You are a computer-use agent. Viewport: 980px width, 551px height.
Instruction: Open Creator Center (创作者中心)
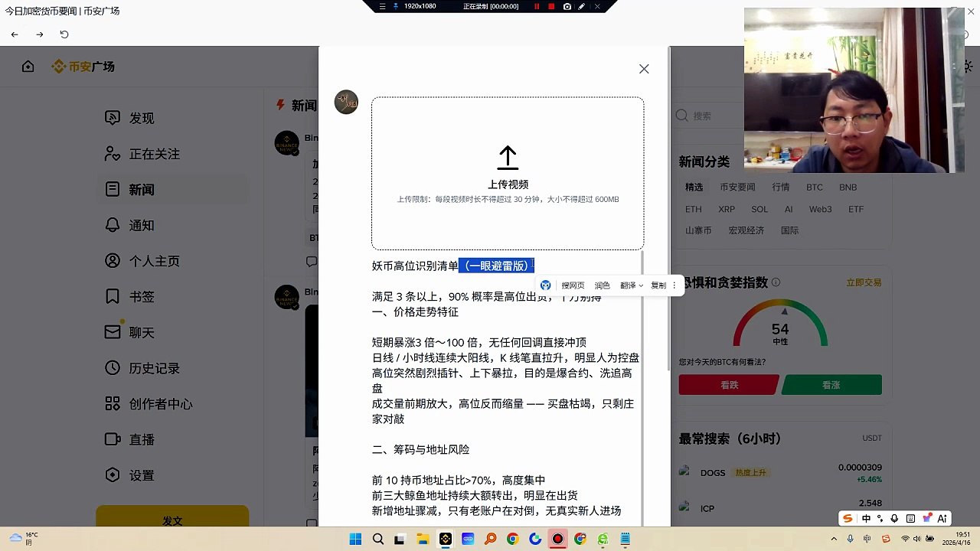click(149, 403)
